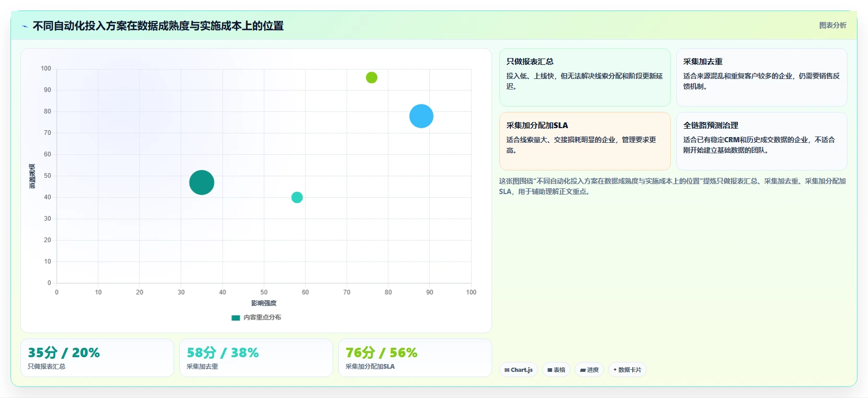Click the 图表分析 label in header
The width and height of the screenshot is (868, 398).
832,25
